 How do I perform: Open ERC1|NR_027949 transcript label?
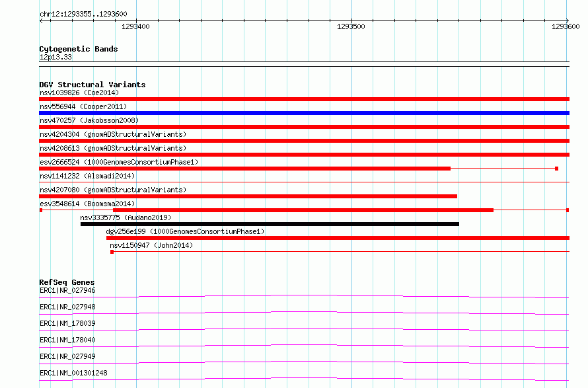click(x=67, y=356)
